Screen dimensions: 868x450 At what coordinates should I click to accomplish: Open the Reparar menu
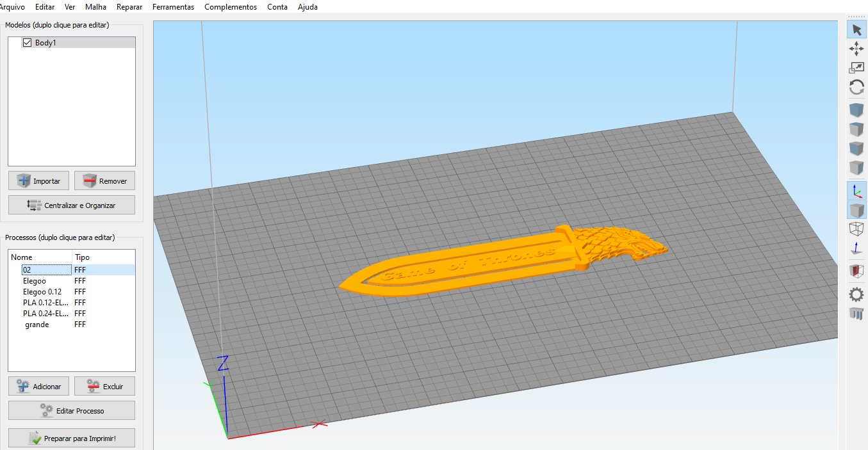coord(129,7)
